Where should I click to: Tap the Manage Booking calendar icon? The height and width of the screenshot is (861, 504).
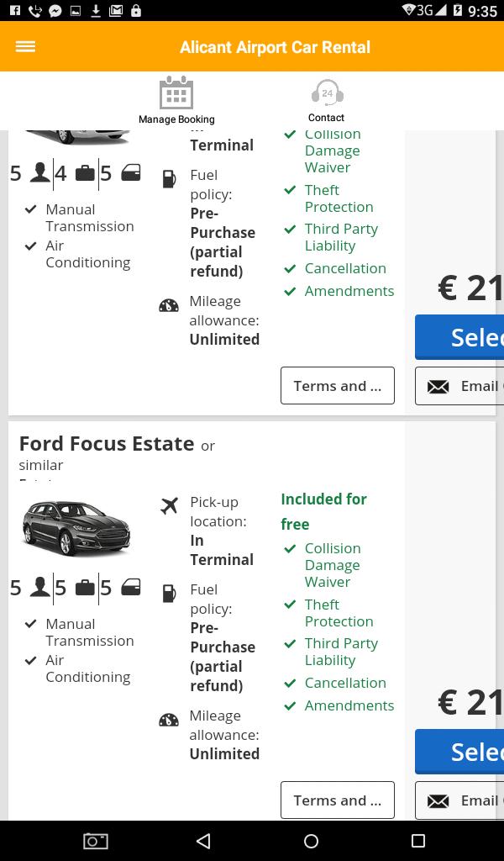tap(176, 92)
